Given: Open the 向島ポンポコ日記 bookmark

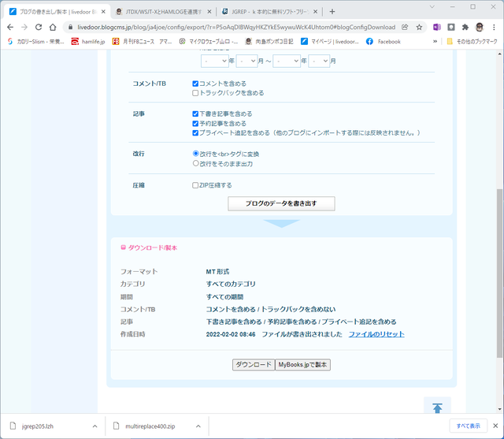Looking at the screenshot, I should [x=269, y=42].
